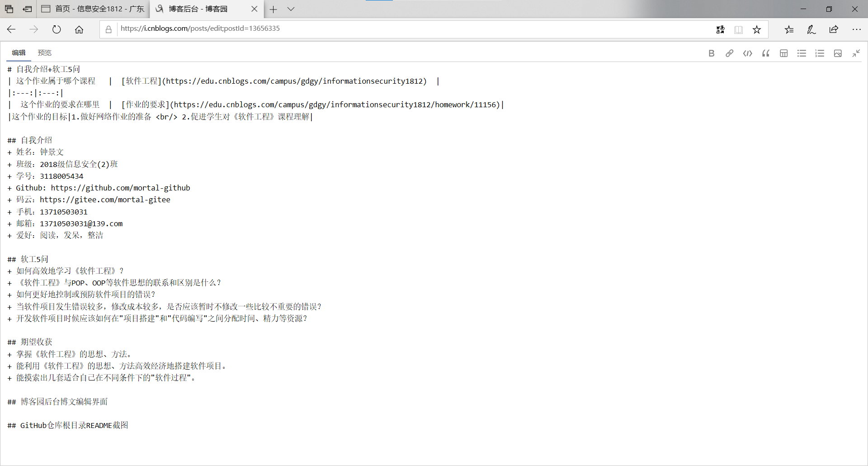Switch to the 预览 preview tab
The image size is (868, 466).
(44, 53)
